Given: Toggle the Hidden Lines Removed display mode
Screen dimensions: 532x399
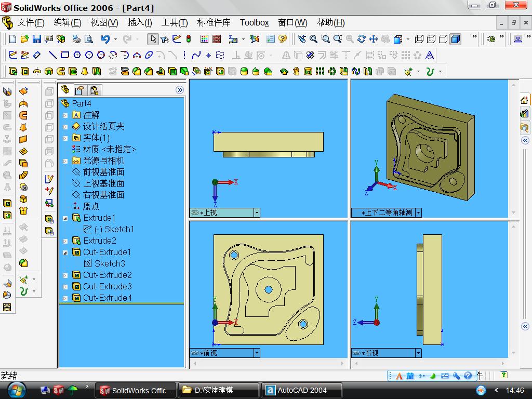Looking at the screenshot, I should 443,39.
